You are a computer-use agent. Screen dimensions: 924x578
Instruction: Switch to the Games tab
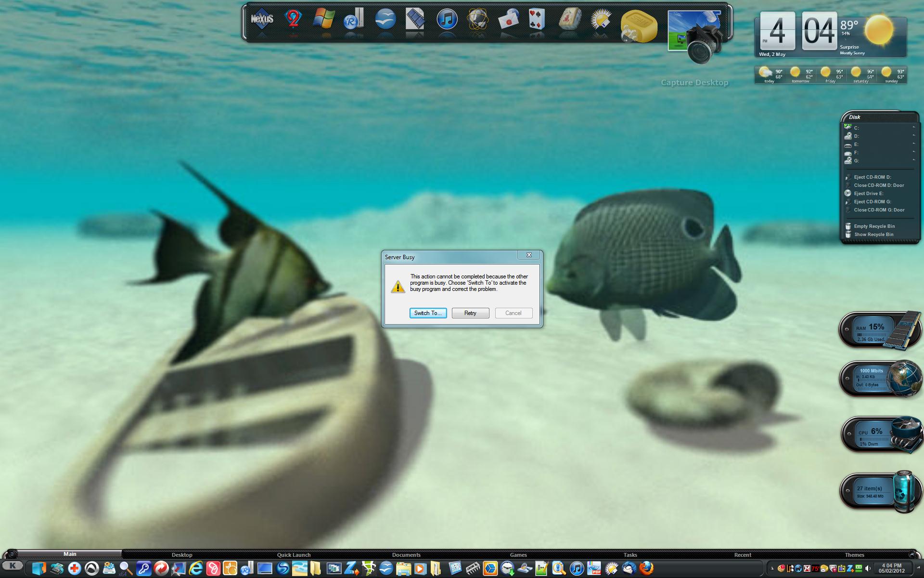point(518,555)
